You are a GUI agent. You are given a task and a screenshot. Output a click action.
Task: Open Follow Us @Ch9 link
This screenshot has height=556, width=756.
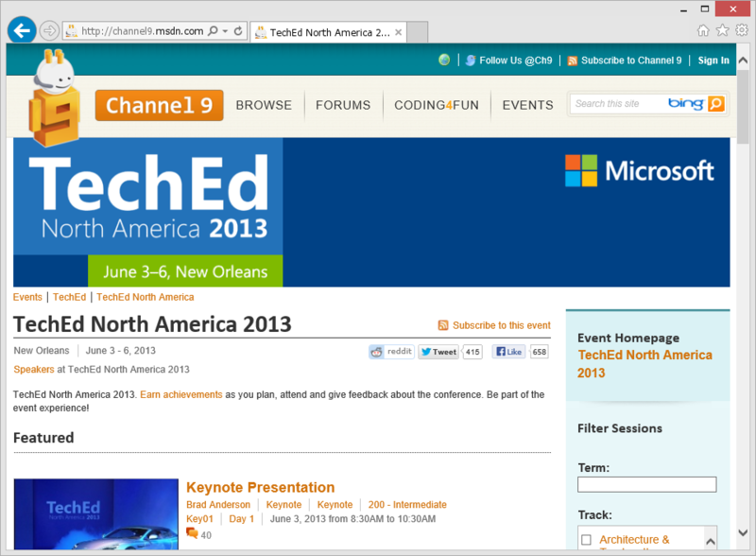[x=515, y=61]
